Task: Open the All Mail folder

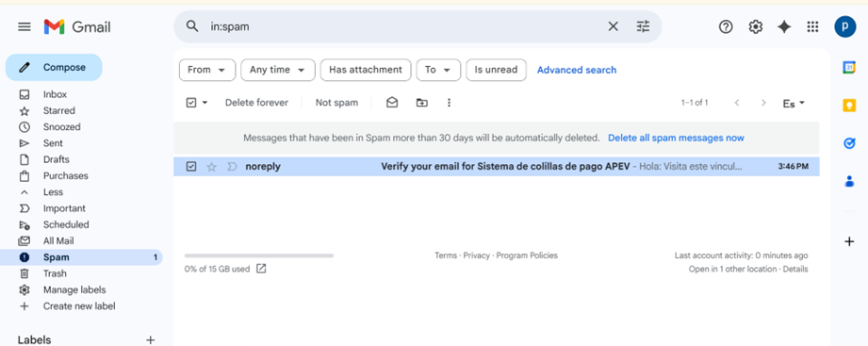Action: [58, 240]
